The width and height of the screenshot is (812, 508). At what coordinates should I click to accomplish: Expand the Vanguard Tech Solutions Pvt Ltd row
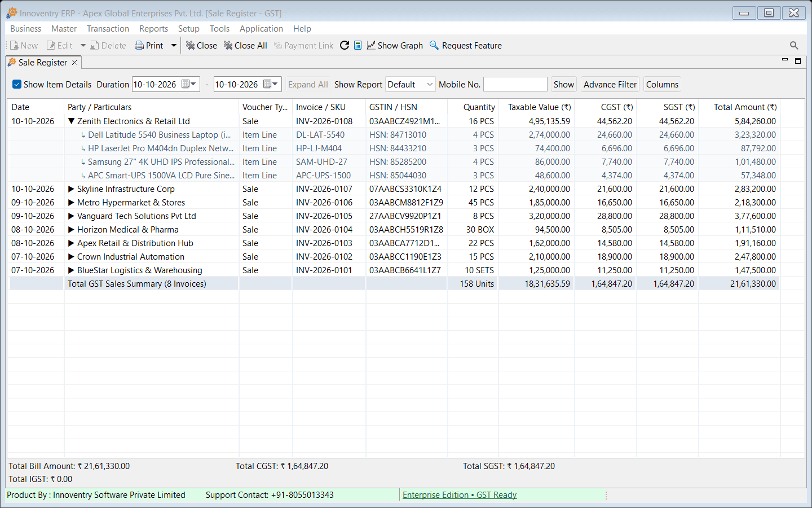(x=72, y=216)
